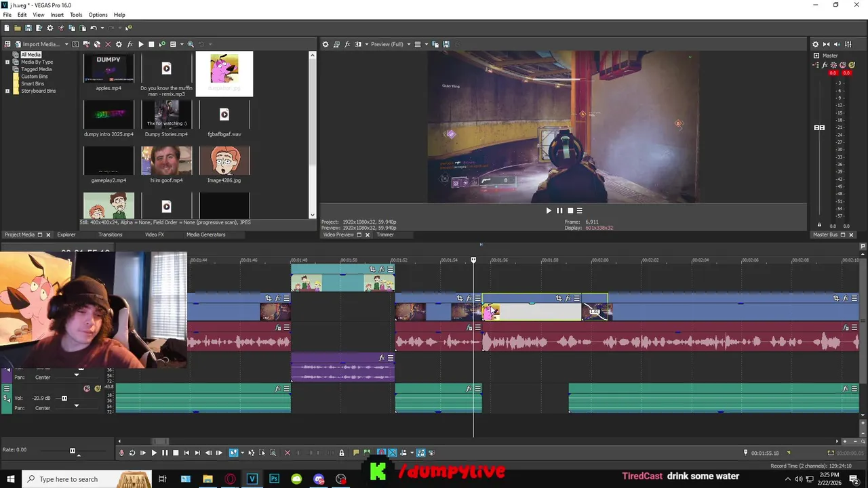868x488 pixels.
Task: Open the Master FX button
Action: point(825,65)
